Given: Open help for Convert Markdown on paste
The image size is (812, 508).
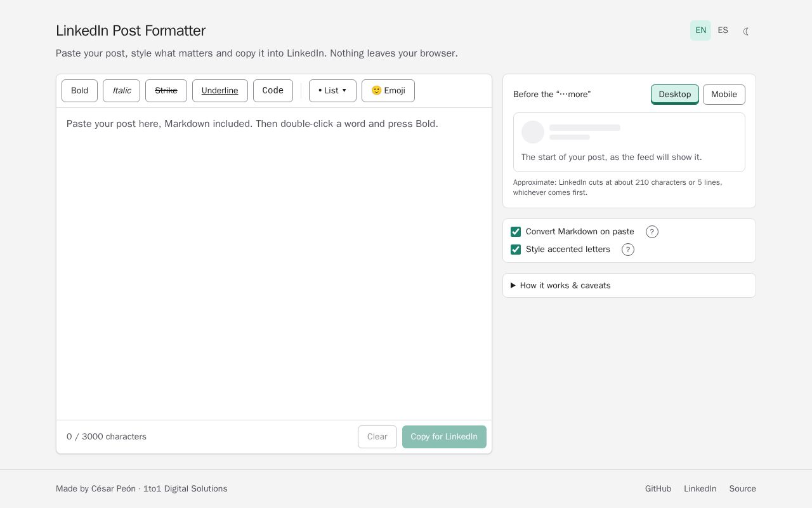Looking at the screenshot, I should [x=652, y=232].
